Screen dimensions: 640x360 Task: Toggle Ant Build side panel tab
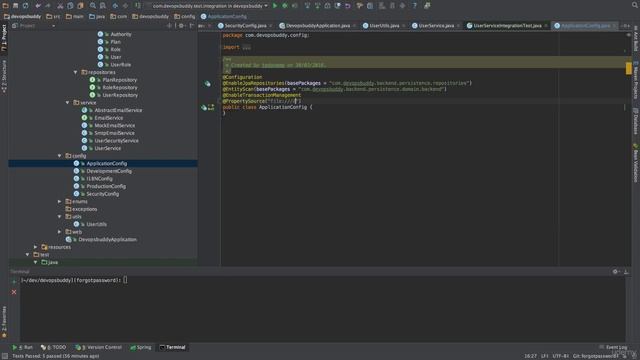(x=636, y=39)
